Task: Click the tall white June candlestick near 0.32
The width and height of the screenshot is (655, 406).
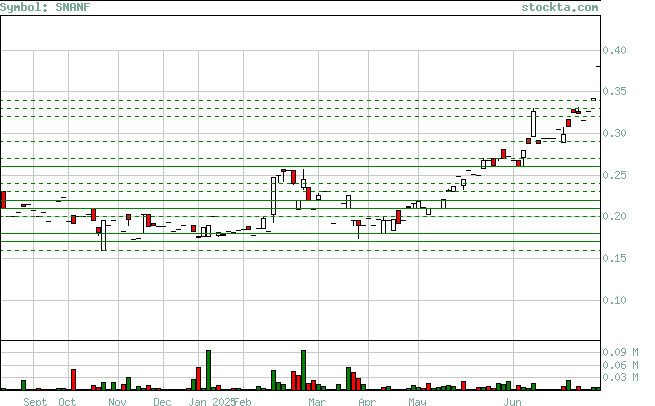Action: click(x=533, y=124)
